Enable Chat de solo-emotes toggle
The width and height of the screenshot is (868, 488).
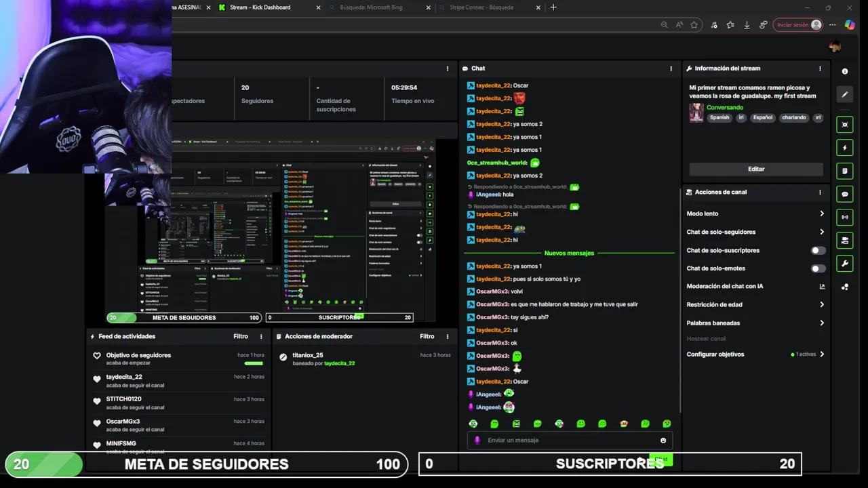(x=818, y=268)
